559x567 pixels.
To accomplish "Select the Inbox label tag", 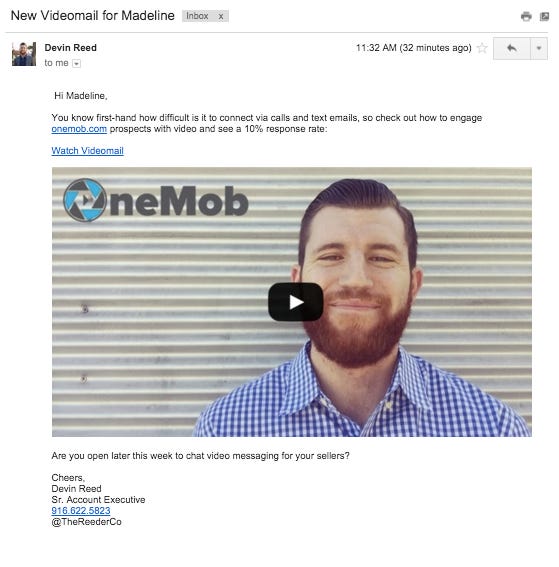I will tap(197, 16).
